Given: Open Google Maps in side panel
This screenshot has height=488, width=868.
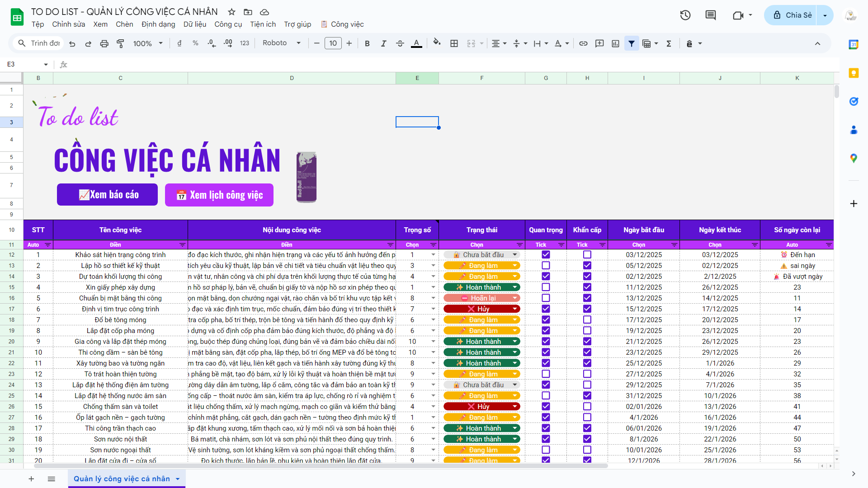Looking at the screenshot, I should tap(853, 158).
